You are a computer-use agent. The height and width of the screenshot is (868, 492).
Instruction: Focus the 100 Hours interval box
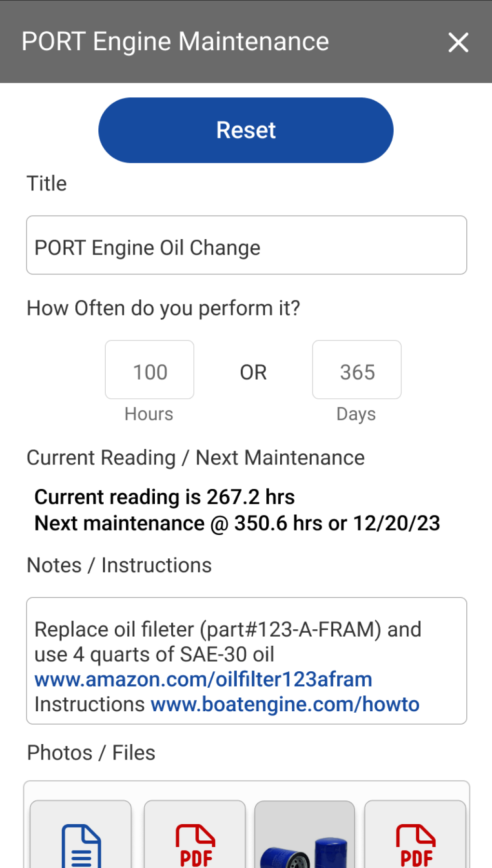150,370
